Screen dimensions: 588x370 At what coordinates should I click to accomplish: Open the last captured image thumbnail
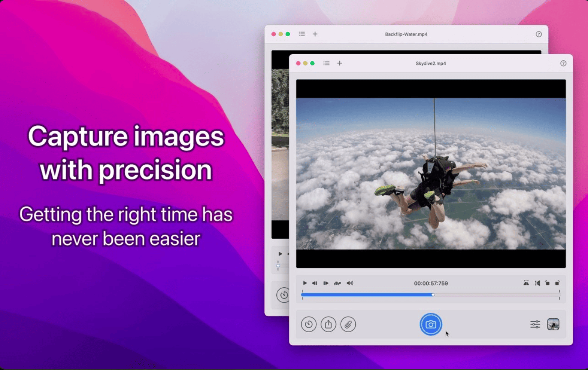click(x=553, y=324)
